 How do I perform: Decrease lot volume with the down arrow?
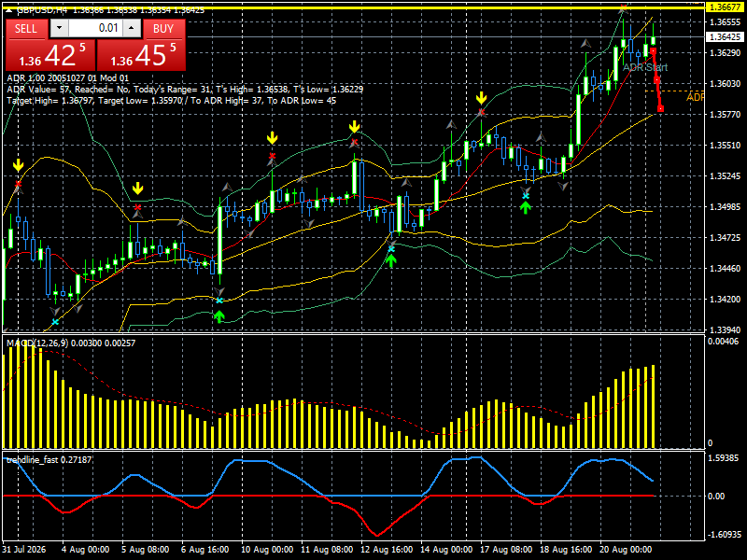tap(59, 28)
